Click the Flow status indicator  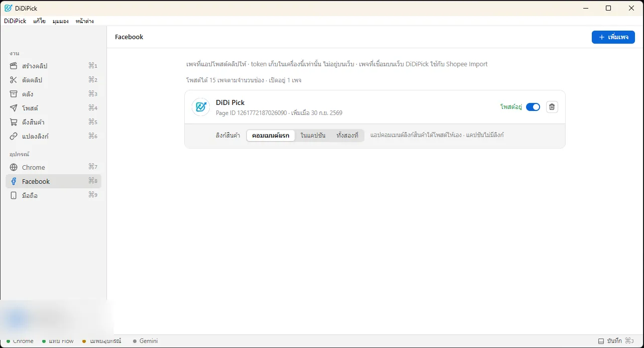pyautogui.click(x=58, y=341)
